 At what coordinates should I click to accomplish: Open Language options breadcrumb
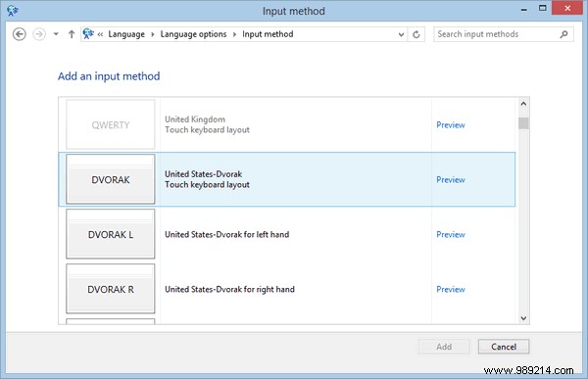click(193, 34)
